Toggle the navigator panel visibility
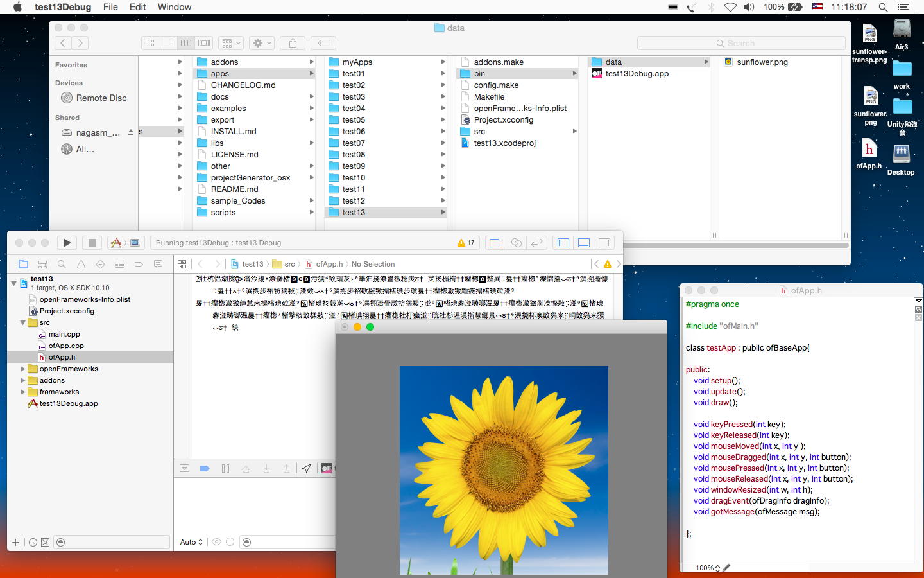This screenshot has height=578, width=924. (x=563, y=243)
